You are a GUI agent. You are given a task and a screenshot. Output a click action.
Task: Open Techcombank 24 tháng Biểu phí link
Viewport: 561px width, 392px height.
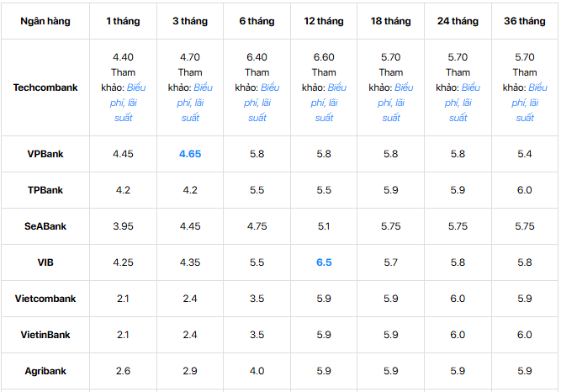(458, 103)
